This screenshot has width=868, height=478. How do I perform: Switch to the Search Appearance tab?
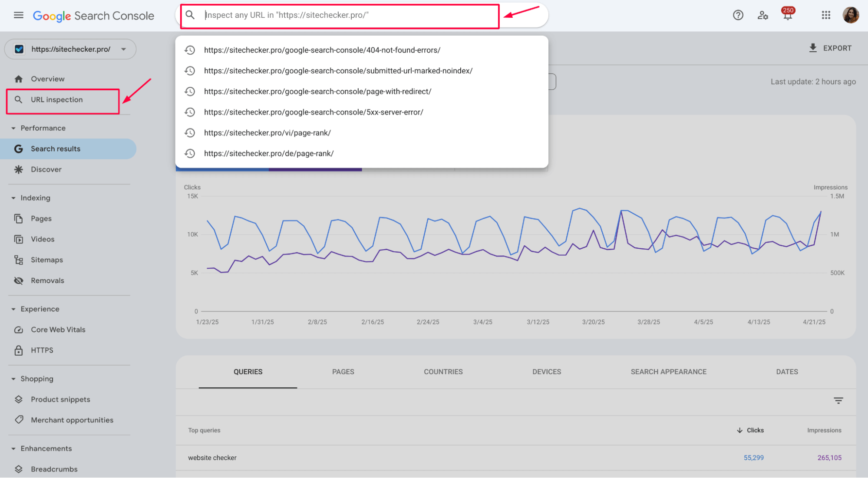[668, 372]
